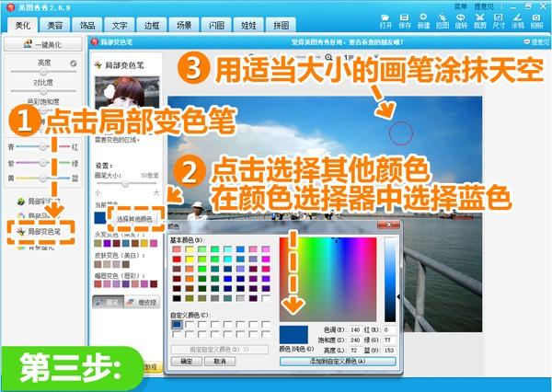Select the red swatch in basic colors
The width and height of the screenshot is (552, 392).
pos(177,259)
